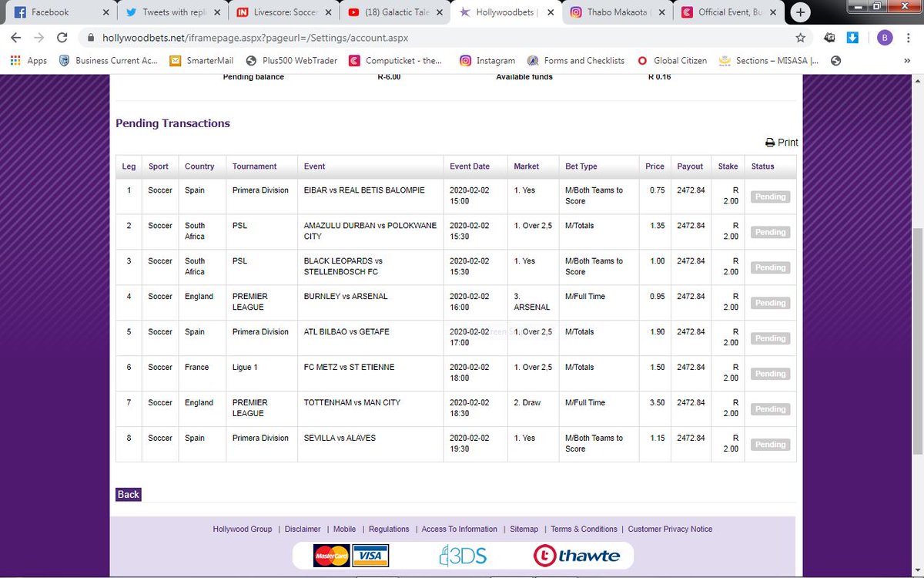Open the Official Event tab

pyautogui.click(x=728, y=12)
